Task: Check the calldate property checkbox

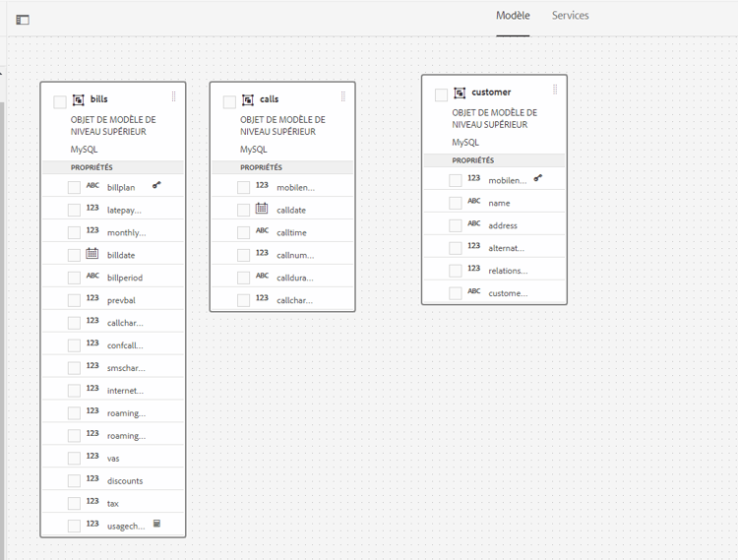Action: [243, 210]
